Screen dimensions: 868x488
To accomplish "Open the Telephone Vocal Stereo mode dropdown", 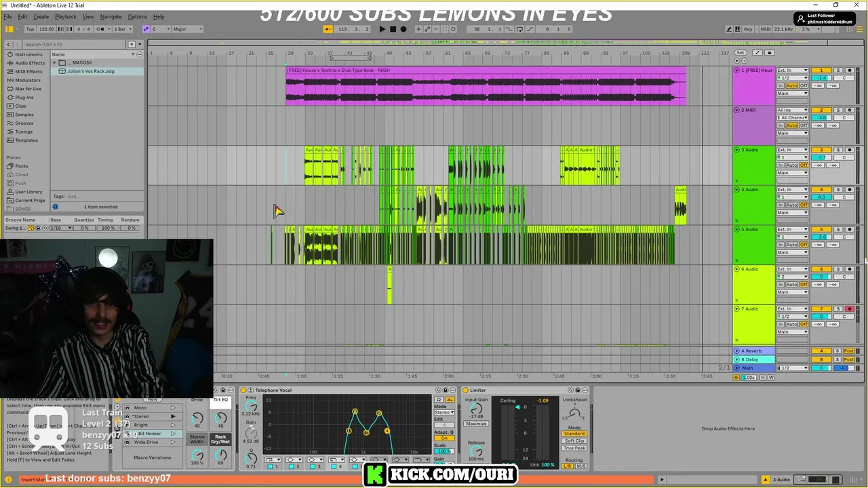I will point(444,413).
